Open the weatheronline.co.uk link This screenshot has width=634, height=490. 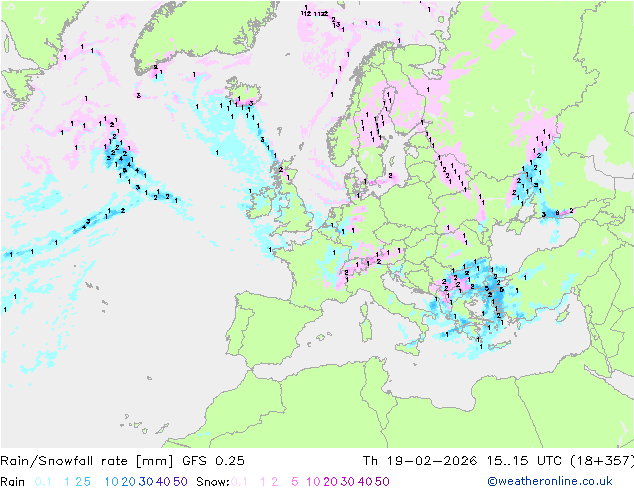[550, 482]
